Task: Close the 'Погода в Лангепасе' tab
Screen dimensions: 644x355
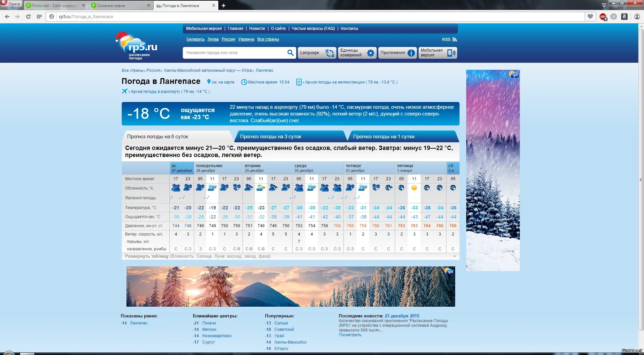Action: coord(214,5)
